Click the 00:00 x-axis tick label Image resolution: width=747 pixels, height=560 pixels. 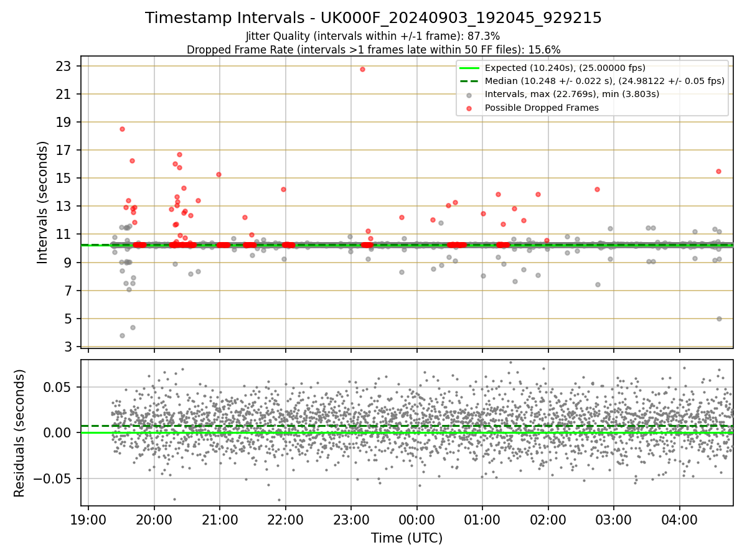[x=416, y=520]
